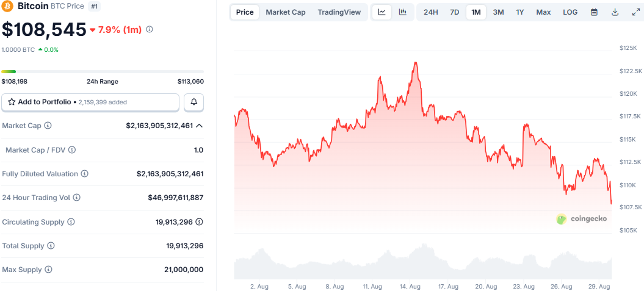Click the $108,198 24h low value
The height and width of the screenshot is (291, 644).
tap(15, 81)
